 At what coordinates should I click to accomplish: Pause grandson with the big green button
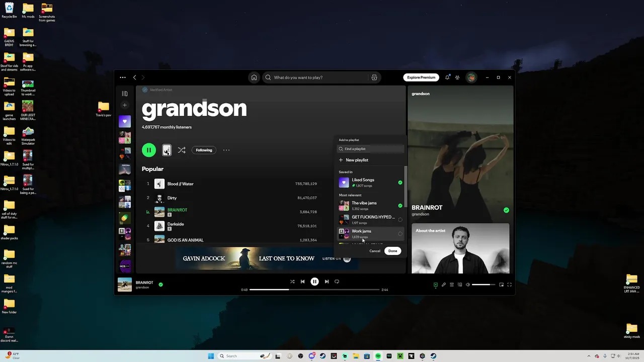pyautogui.click(x=149, y=150)
